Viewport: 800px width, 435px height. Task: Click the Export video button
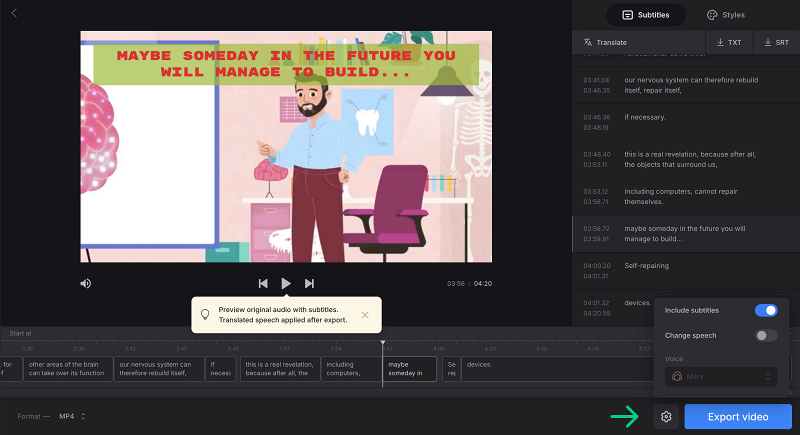click(738, 417)
